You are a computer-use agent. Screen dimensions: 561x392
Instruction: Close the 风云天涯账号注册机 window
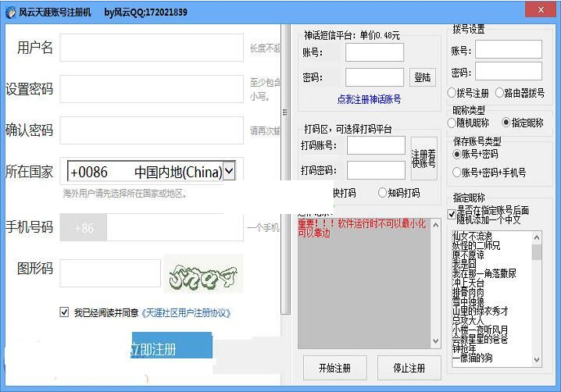coord(541,9)
